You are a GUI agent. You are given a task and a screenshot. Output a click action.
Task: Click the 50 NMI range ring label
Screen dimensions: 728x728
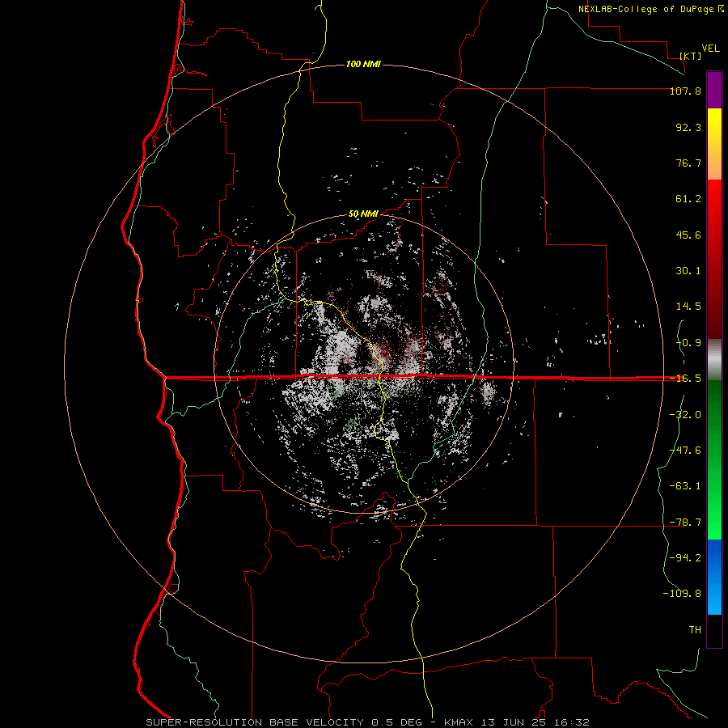[363, 214]
